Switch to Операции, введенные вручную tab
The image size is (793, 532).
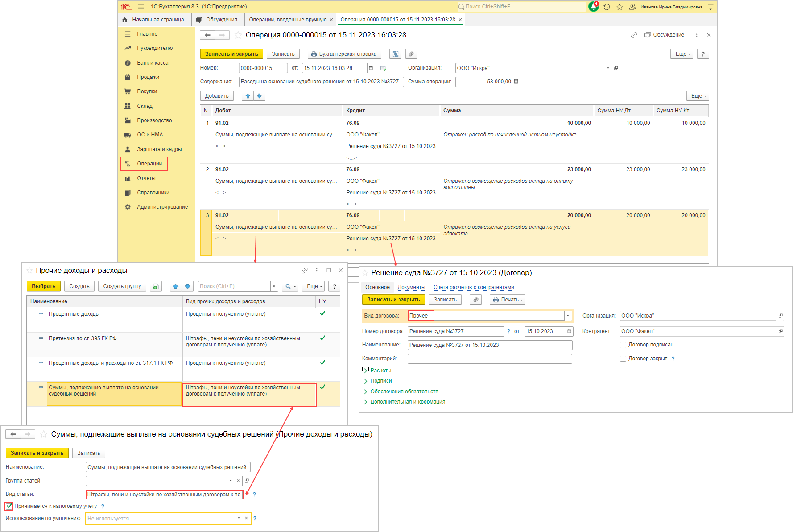pyautogui.click(x=288, y=20)
